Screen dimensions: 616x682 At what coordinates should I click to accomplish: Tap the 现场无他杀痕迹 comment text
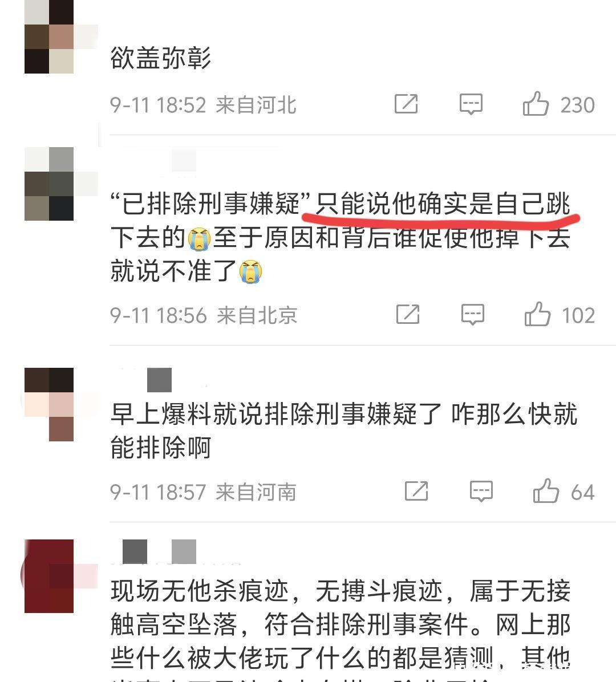pyautogui.click(x=340, y=630)
